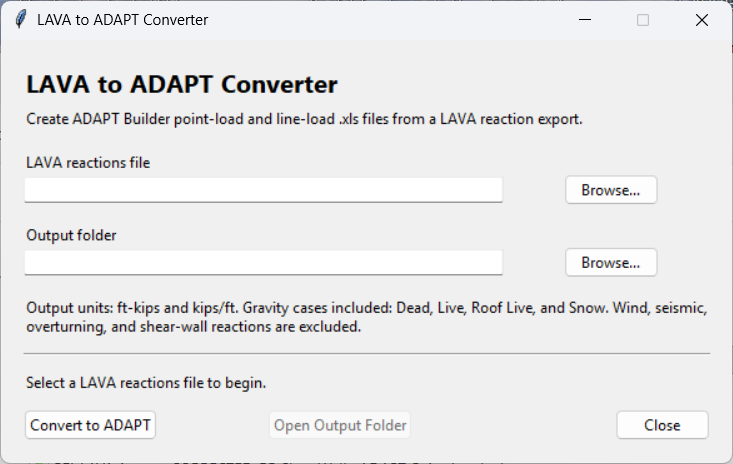Click the Output folder label

point(71,235)
